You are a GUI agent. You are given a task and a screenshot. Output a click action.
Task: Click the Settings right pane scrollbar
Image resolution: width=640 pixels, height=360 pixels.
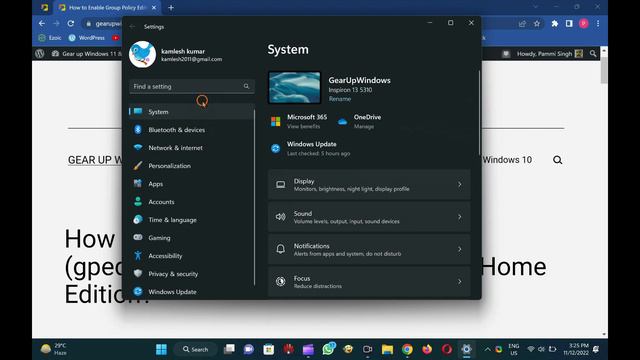click(x=479, y=113)
